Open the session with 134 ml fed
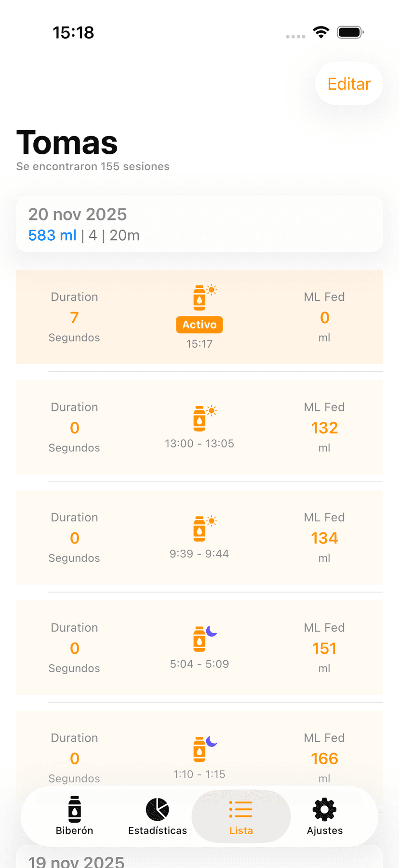 324,538
